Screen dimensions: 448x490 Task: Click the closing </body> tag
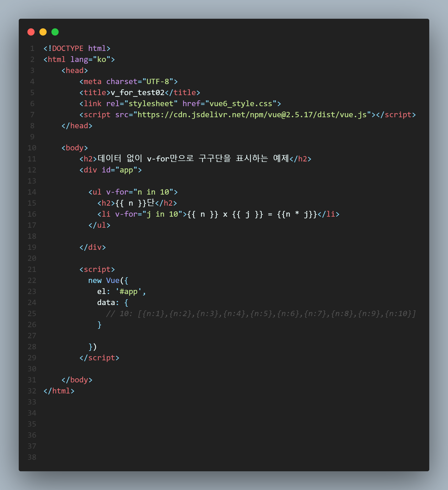coord(77,380)
